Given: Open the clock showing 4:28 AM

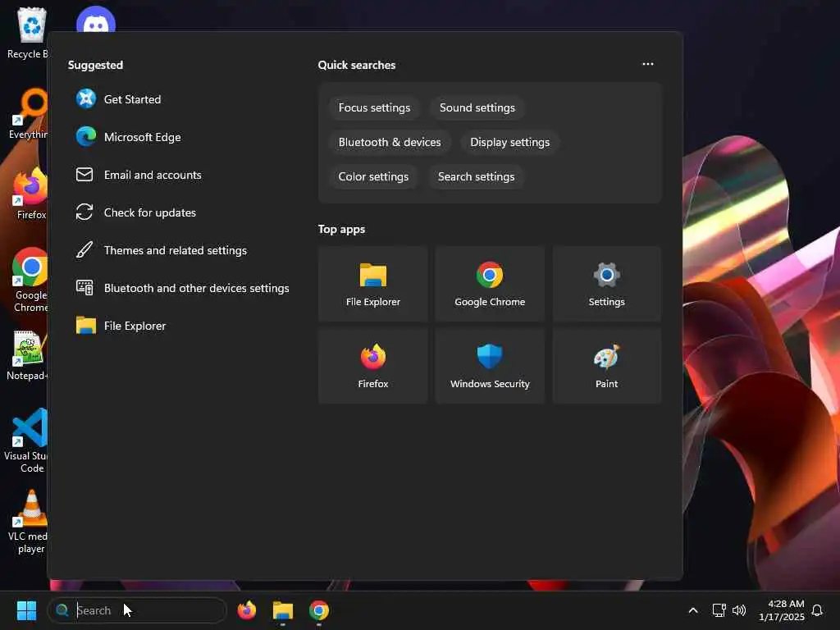Looking at the screenshot, I should tap(781, 610).
